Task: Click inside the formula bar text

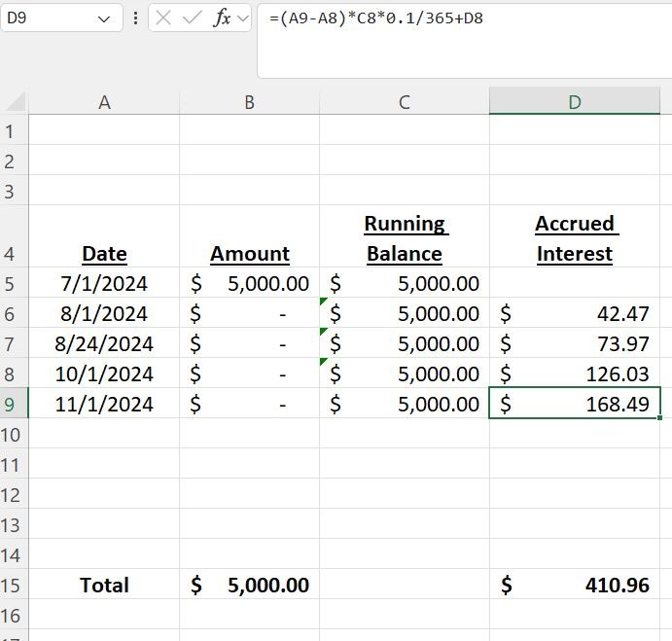Action: (375, 18)
